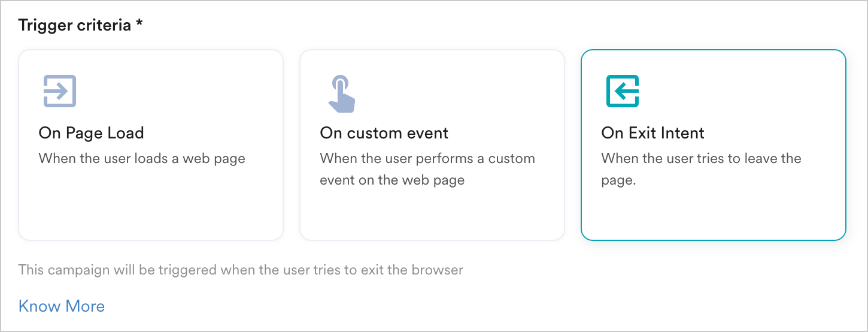Click "When the user performs a custom" line
Viewport: 868px width, 332px height.
tap(427, 159)
